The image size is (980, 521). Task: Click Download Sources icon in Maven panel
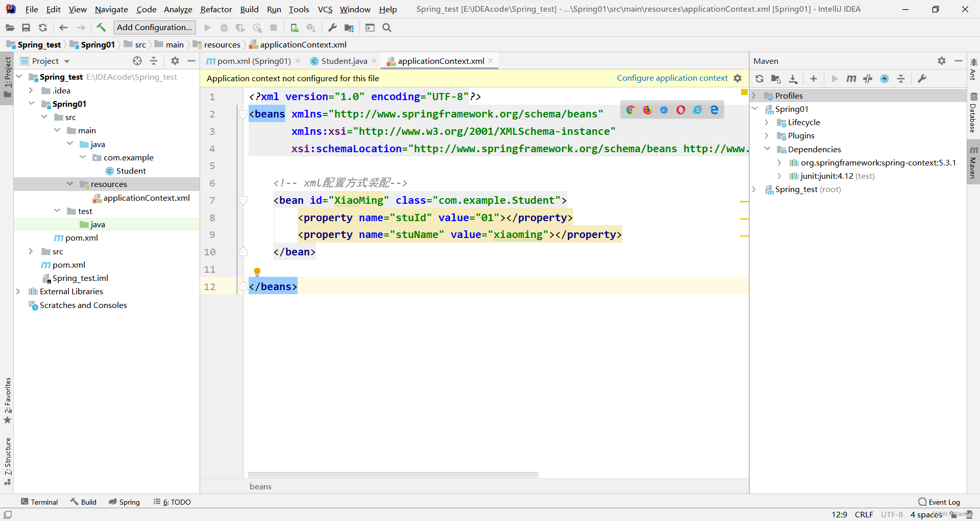coord(793,79)
